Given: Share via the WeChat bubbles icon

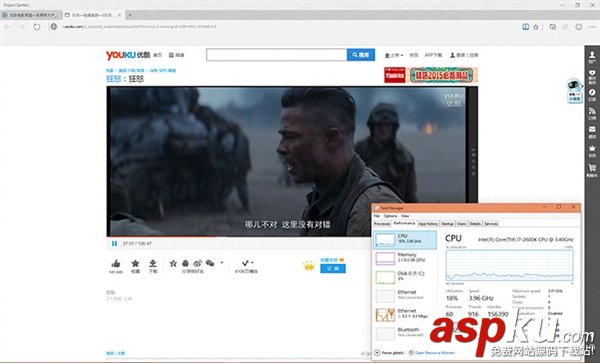Looking at the screenshot, I should 210,263.
